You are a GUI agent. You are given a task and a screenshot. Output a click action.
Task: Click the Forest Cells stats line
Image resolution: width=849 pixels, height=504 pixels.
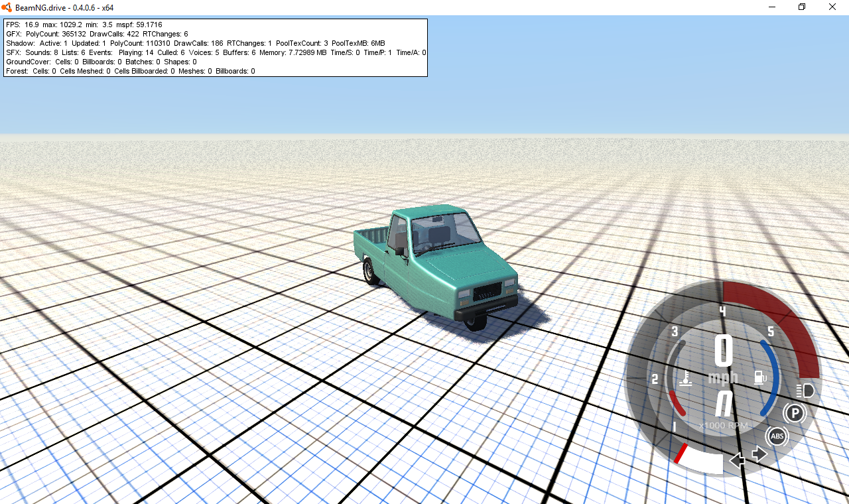131,71
